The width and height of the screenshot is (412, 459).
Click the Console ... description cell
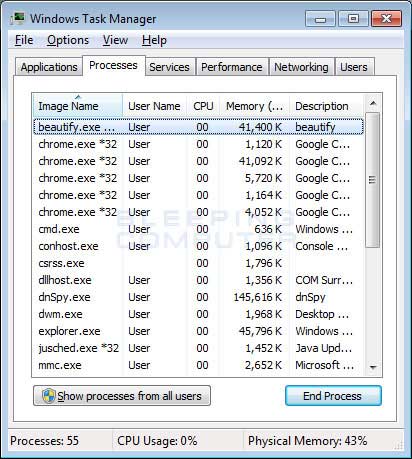(x=322, y=246)
